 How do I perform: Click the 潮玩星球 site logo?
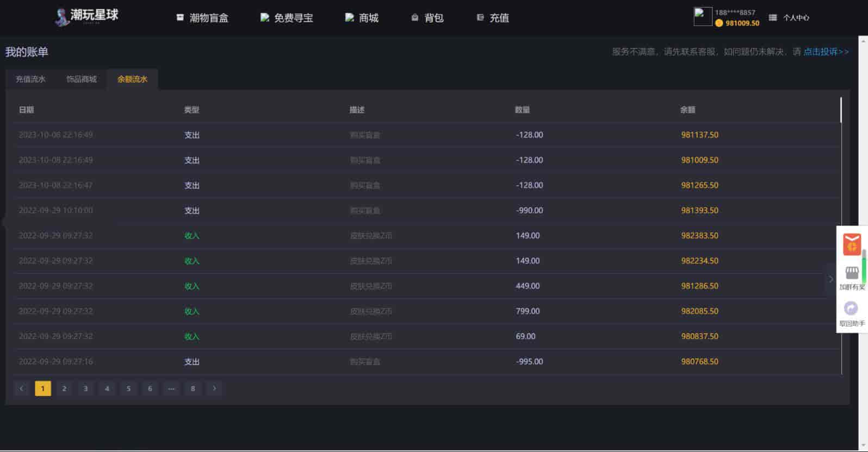(87, 16)
